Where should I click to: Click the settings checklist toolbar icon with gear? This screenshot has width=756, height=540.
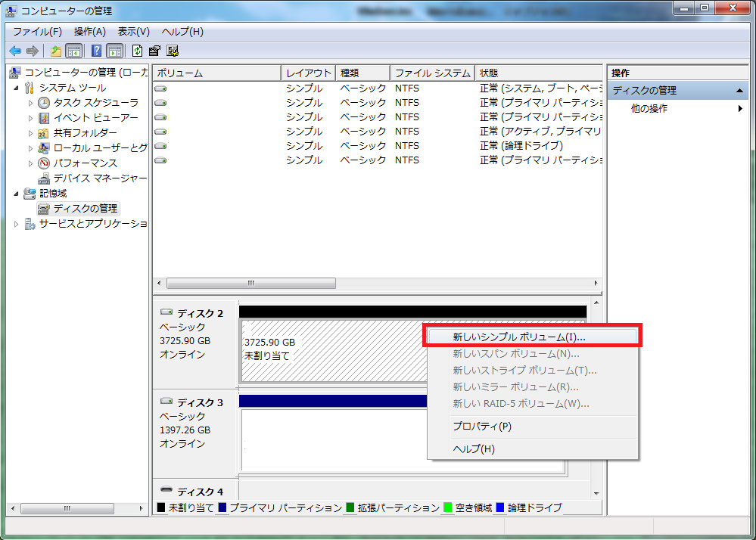(173, 51)
